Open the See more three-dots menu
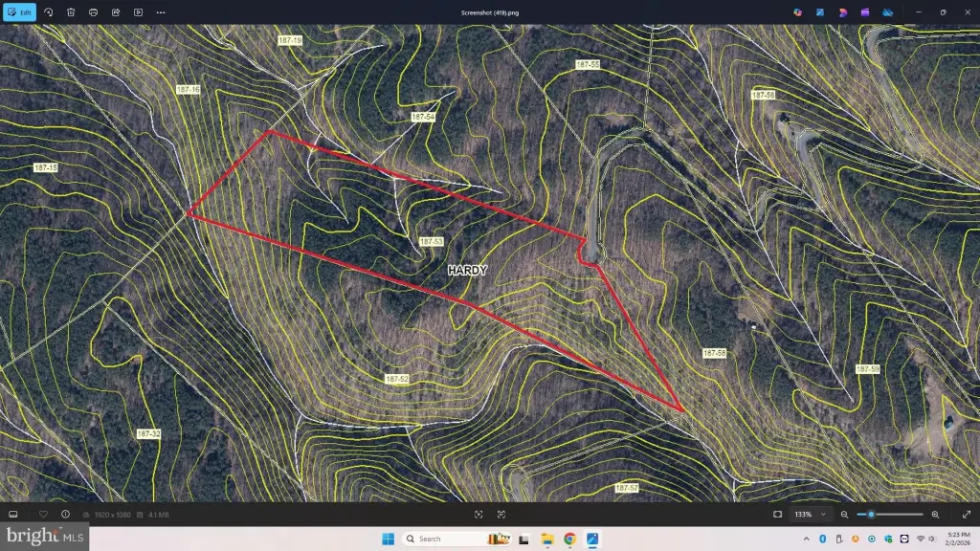980x551 pixels. [x=160, y=12]
